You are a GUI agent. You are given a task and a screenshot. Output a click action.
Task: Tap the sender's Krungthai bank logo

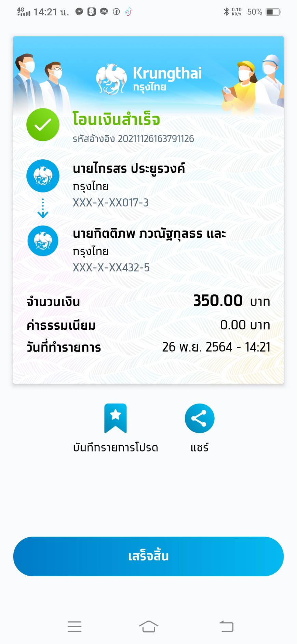(x=43, y=176)
